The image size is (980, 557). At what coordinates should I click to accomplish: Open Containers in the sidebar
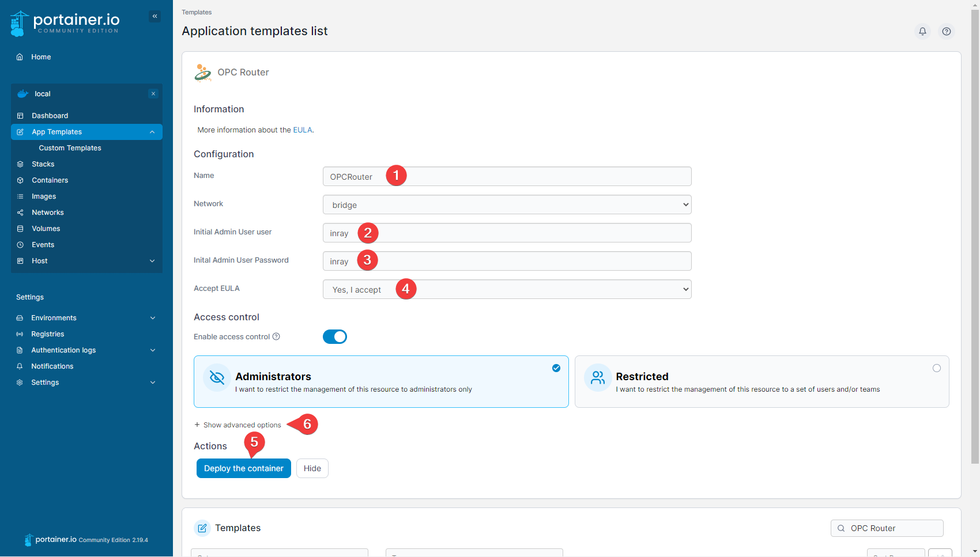50,180
